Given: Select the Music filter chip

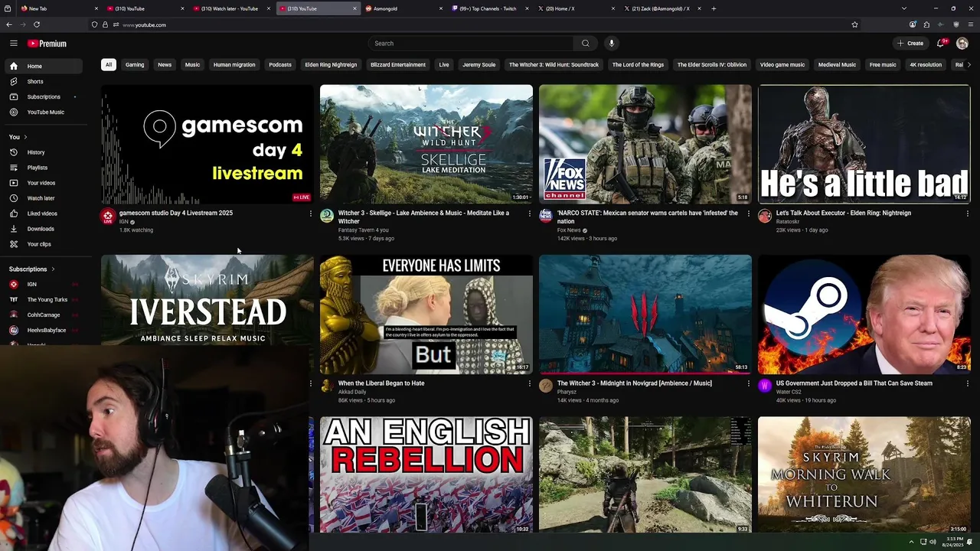Looking at the screenshot, I should coord(192,65).
